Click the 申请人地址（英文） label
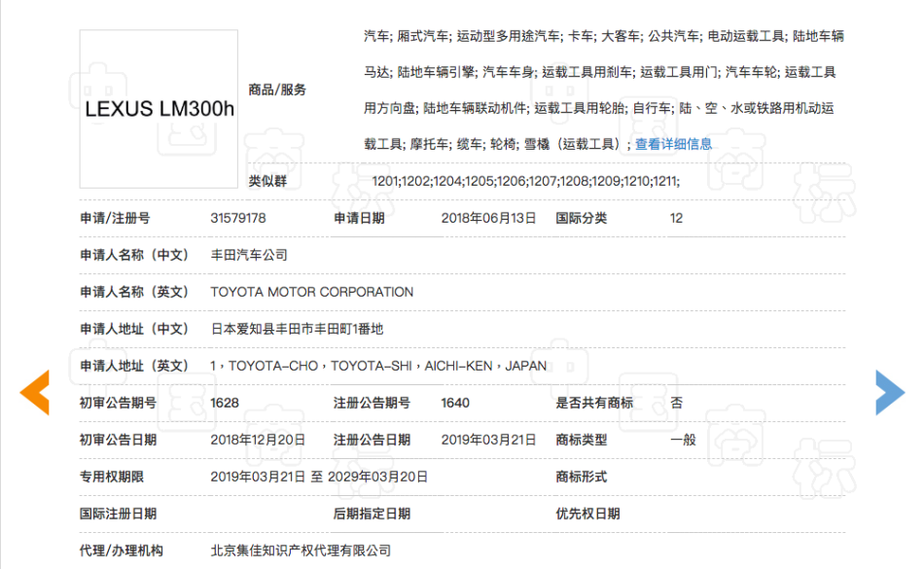The width and height of the screenshot is (924, 569). pyautogui.click(x=134, y=367)
